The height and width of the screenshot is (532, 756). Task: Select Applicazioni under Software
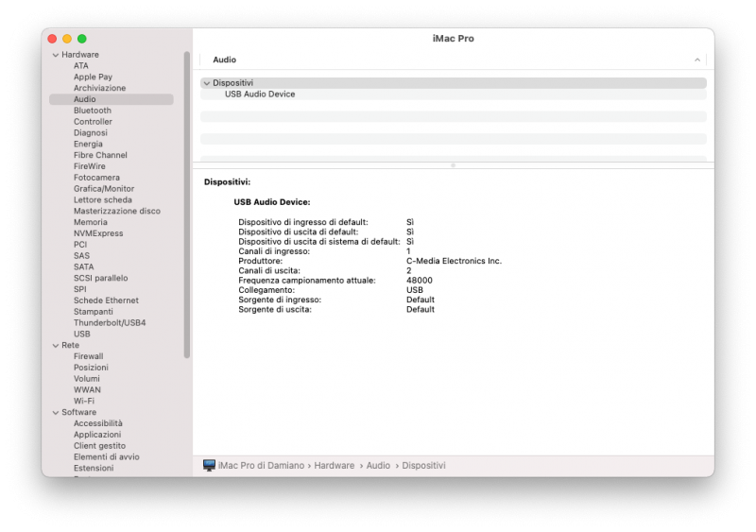(97, 435)
